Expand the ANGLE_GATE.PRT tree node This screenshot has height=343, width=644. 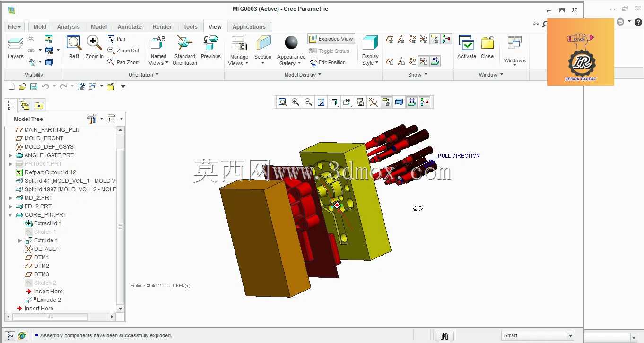coord(10,155)
